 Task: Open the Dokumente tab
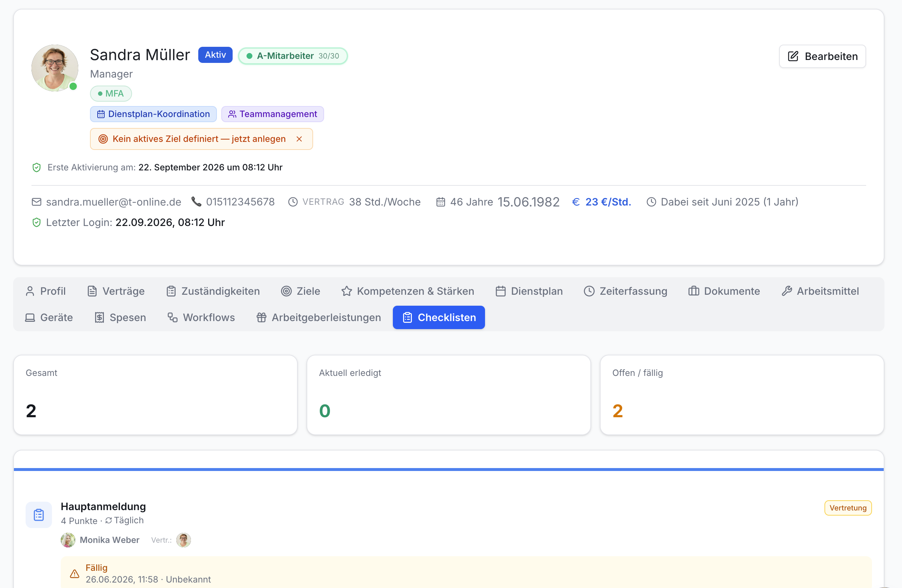(724, 291)
